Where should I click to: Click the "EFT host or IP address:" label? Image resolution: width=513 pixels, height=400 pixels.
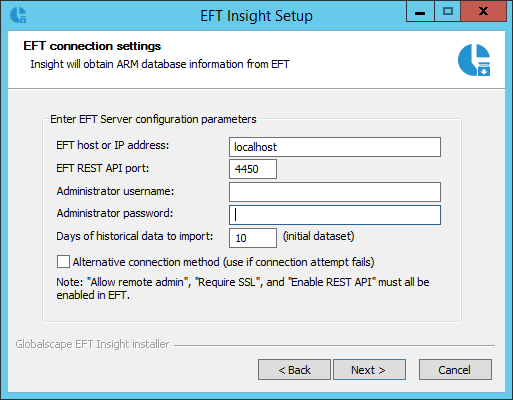pos(113,145)
